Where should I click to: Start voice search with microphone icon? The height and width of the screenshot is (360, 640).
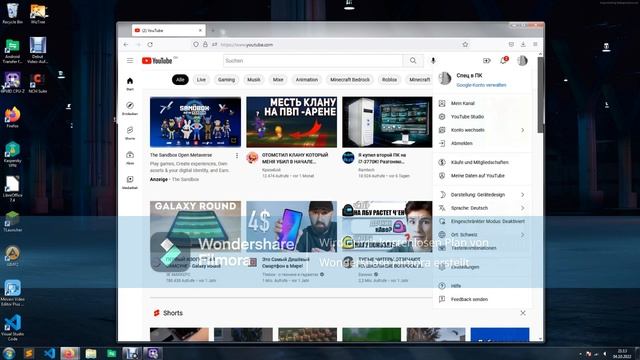coord(433,61)
